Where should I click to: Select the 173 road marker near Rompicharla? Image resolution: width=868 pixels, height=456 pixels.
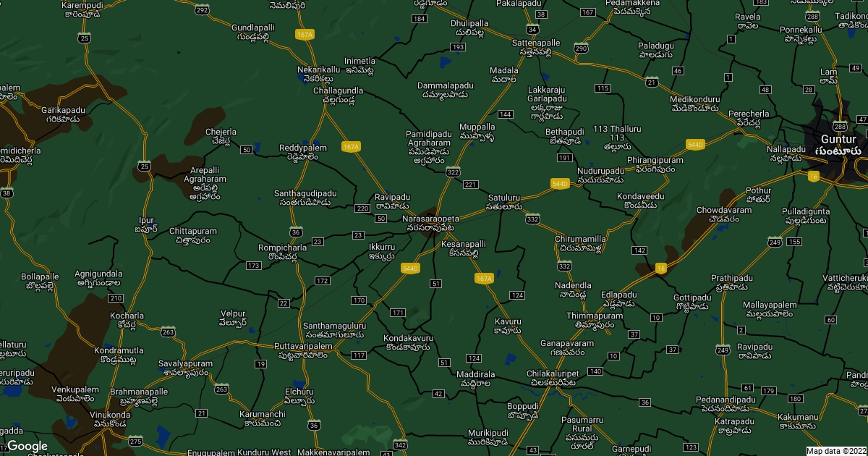(x=253, y=266)
